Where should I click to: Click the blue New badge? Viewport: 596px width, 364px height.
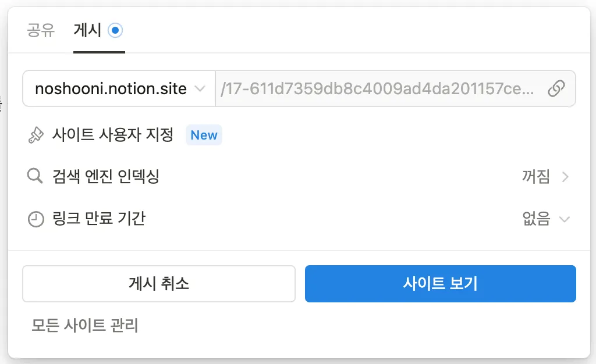(x=204, y=135)
